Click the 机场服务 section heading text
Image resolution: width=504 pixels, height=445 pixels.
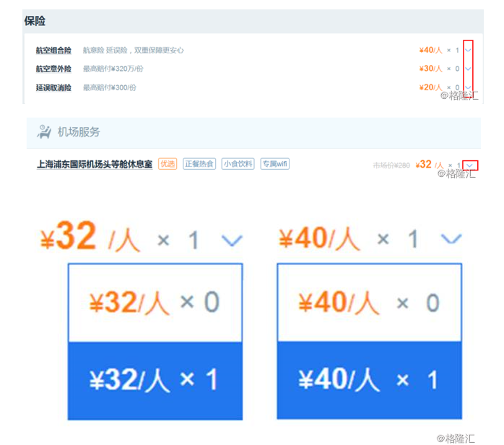point(79,131)
